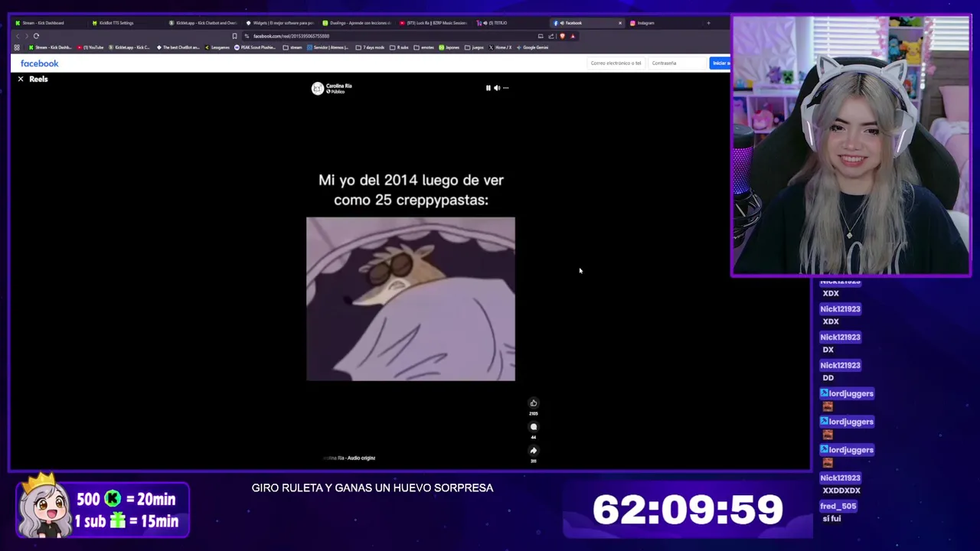Image resolution: width=980 pixels, height=551 pixels.
Task: Open the Brave rewards triangle icon
Action: [572, 36]
